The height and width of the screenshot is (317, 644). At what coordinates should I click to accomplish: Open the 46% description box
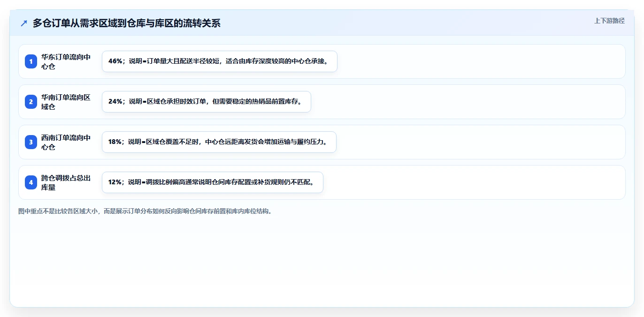(x=220, y=61)
